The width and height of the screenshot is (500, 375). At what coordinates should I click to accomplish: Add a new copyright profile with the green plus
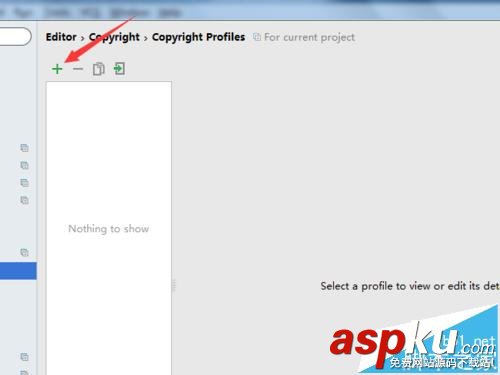57,69
